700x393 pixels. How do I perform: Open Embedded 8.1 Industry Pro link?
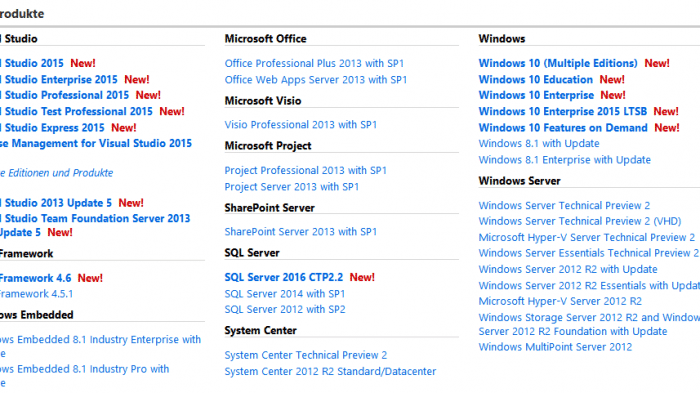point(84,376)
